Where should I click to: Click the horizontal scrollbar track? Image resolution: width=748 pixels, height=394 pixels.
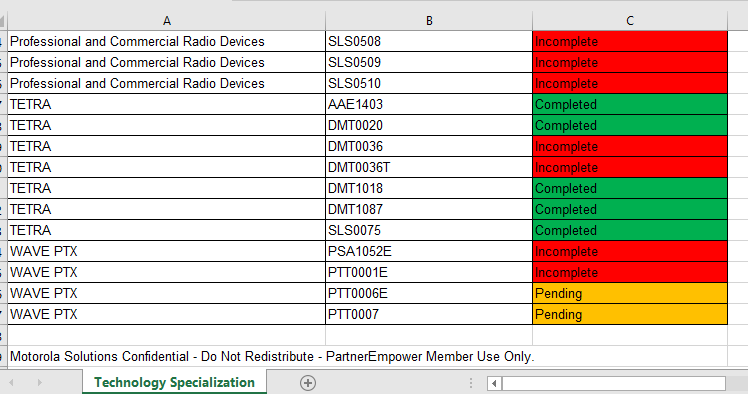pyautogui.click(x=613, y=383)
